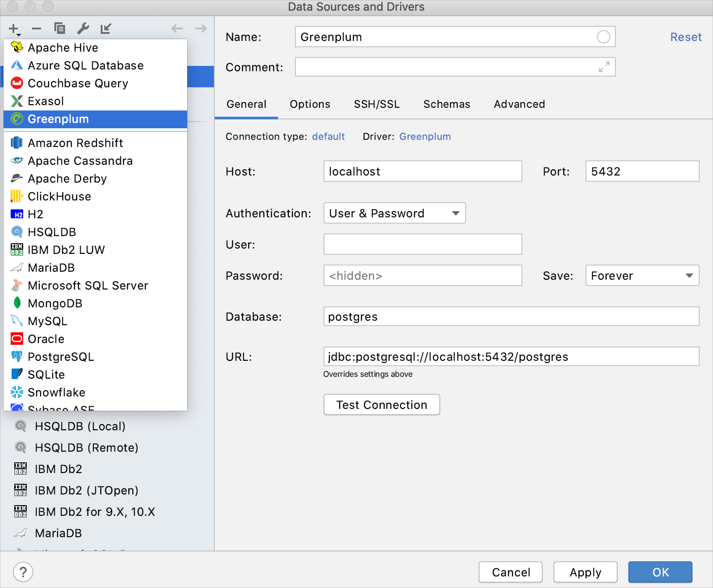
Task: Click the Oracle red icon
Action: pyautogui.click(x=17, y=339)
